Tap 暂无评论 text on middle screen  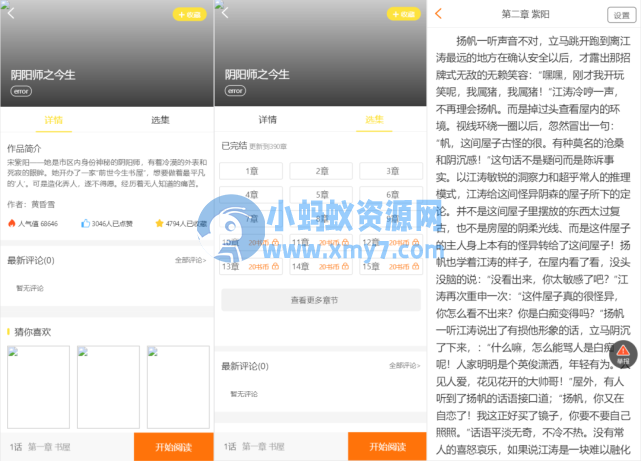[x=244, y=394]
